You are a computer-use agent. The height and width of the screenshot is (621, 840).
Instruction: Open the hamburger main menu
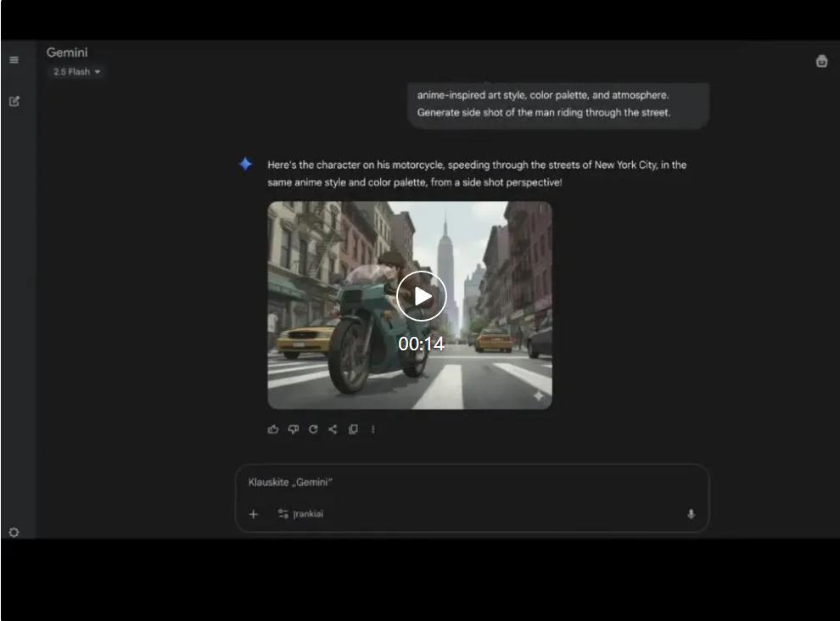tap(14, 60)
